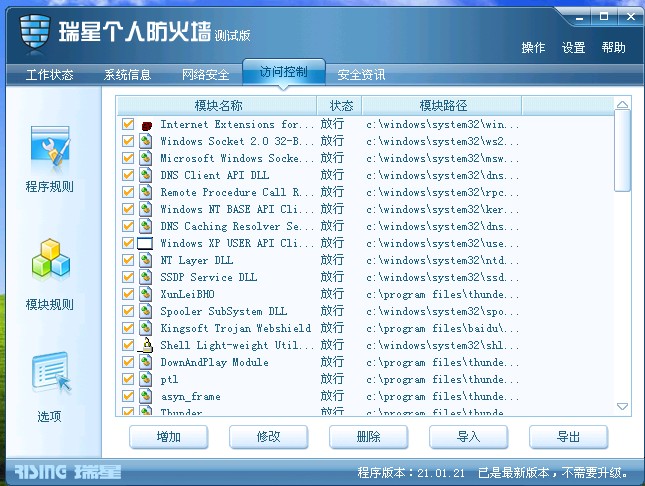
Task: Click window icon of Windows XP USER API
Action: (x=145, y=243)
